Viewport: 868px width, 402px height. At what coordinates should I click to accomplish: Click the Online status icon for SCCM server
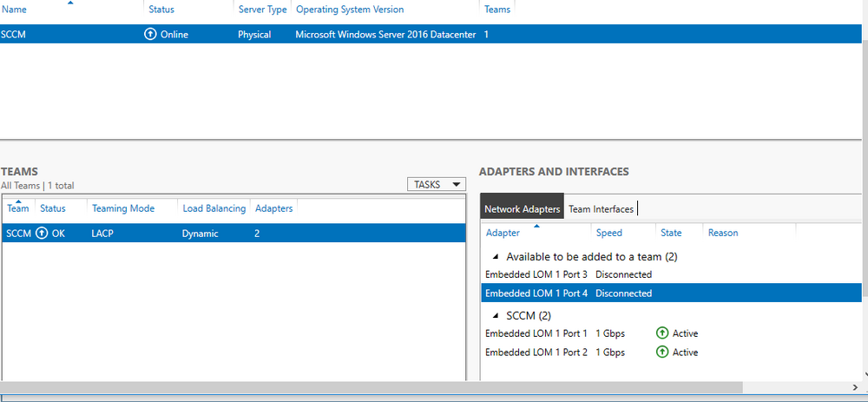(x=150, y=35)
